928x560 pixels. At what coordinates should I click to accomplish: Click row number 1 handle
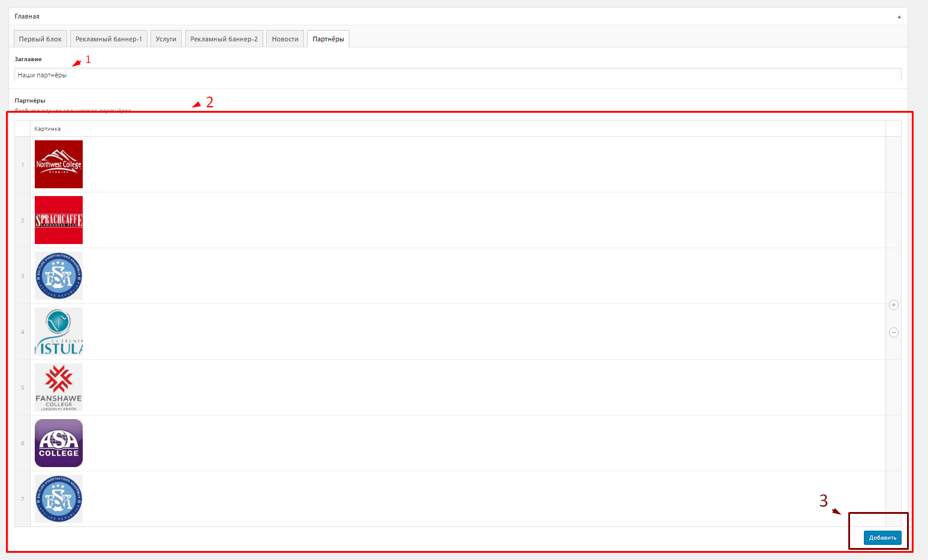[x=23, y=164]
